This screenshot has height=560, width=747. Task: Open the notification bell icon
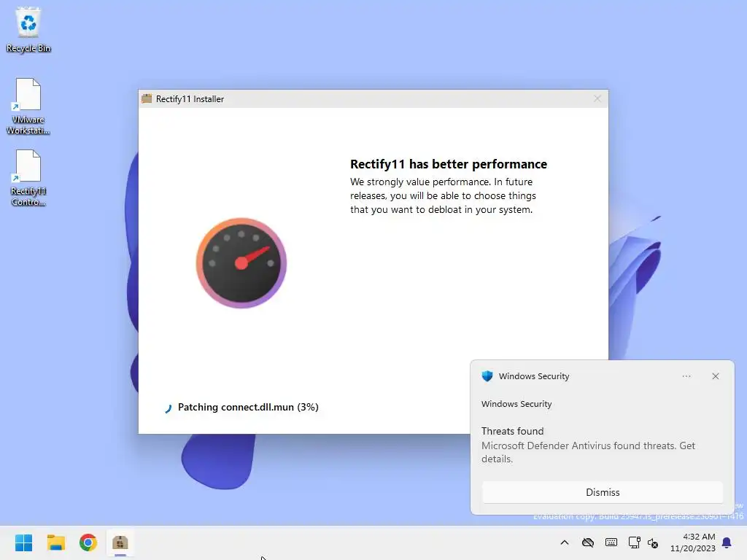(727, 542)
